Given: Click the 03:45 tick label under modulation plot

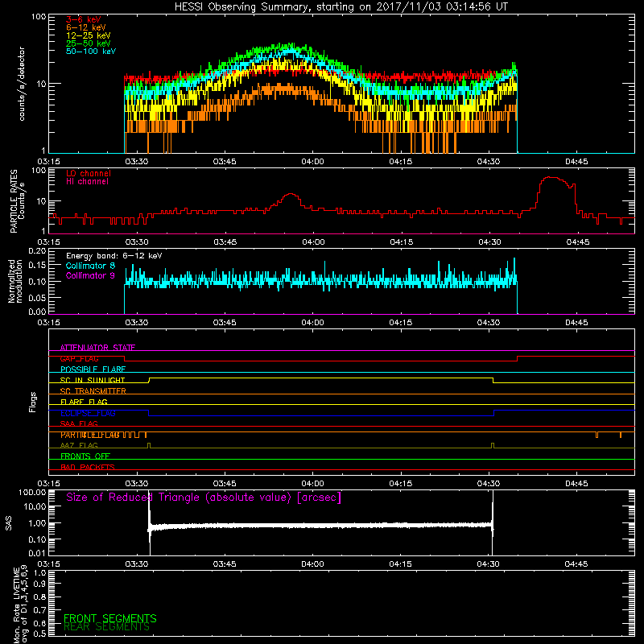Looking at the screenshot, I should [x=225, y=323].
